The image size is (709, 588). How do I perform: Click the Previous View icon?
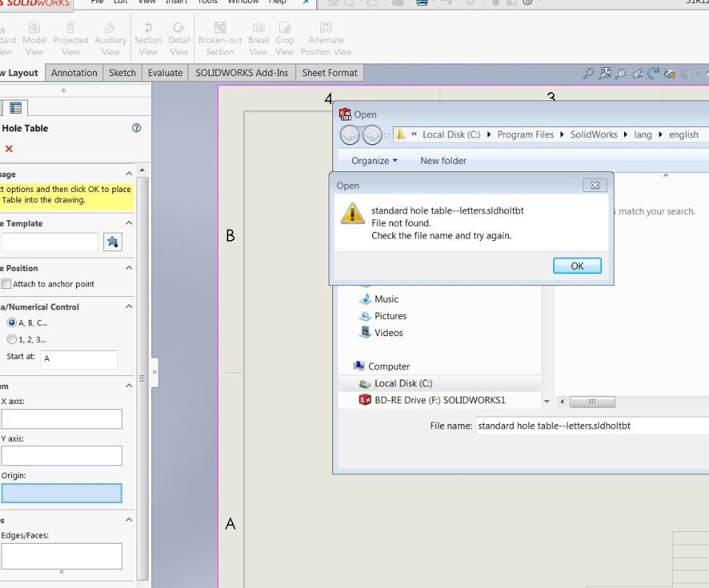point(637,73)
